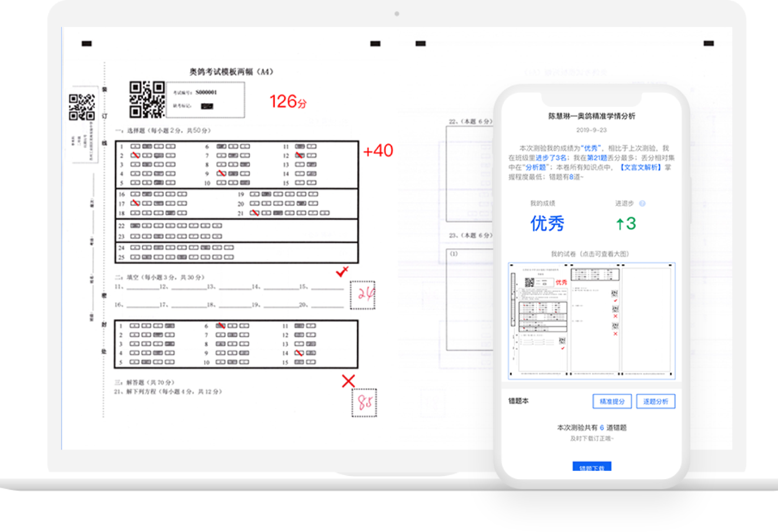
Task: Click the date 2019-9-23
Action: 591,130
